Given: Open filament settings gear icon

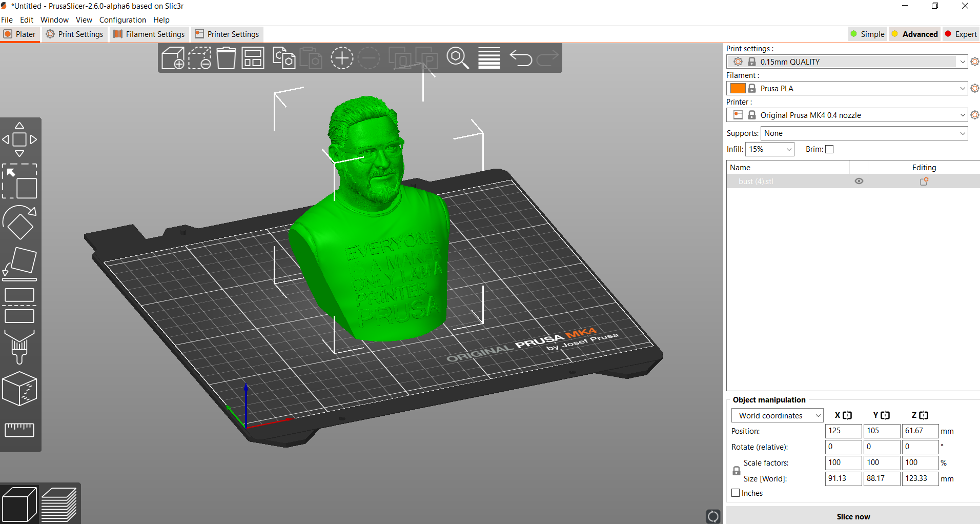Looking at the screenshot, I should coord(975,88).
